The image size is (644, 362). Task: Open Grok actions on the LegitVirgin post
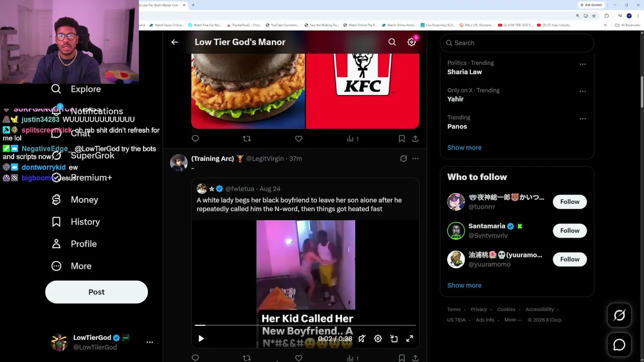(404, 158)
